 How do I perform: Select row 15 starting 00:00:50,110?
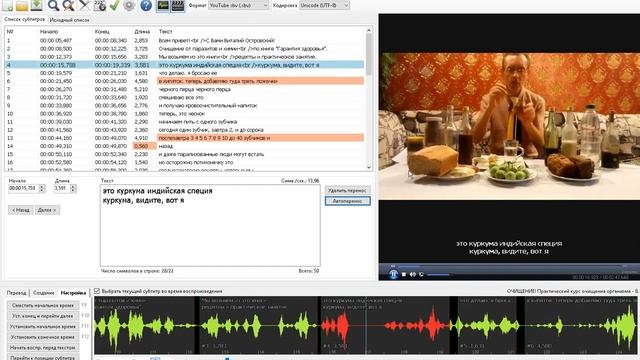[x=184, y=154]
